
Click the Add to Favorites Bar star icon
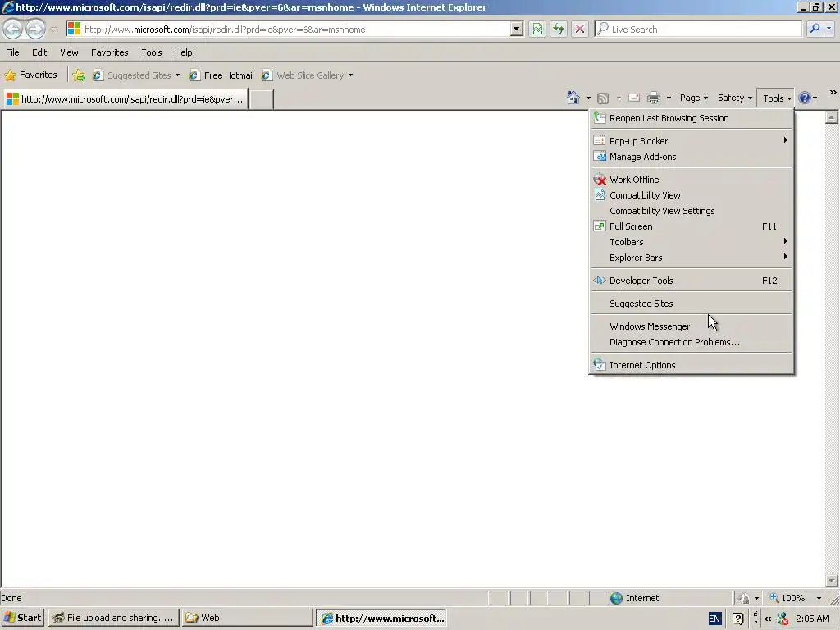pyautogui.click(x=79, y=75)
